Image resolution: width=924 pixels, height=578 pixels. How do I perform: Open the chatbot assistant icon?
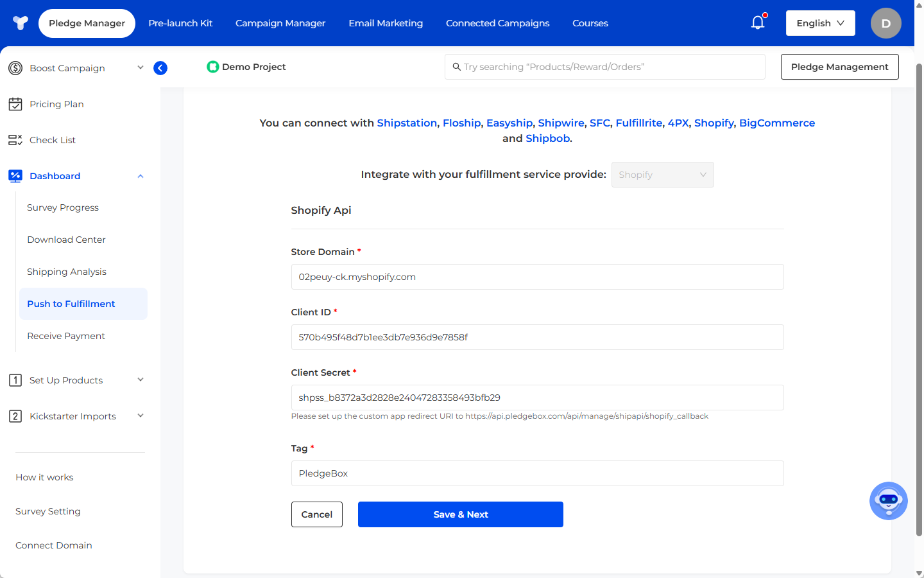[x=888, y=501]
